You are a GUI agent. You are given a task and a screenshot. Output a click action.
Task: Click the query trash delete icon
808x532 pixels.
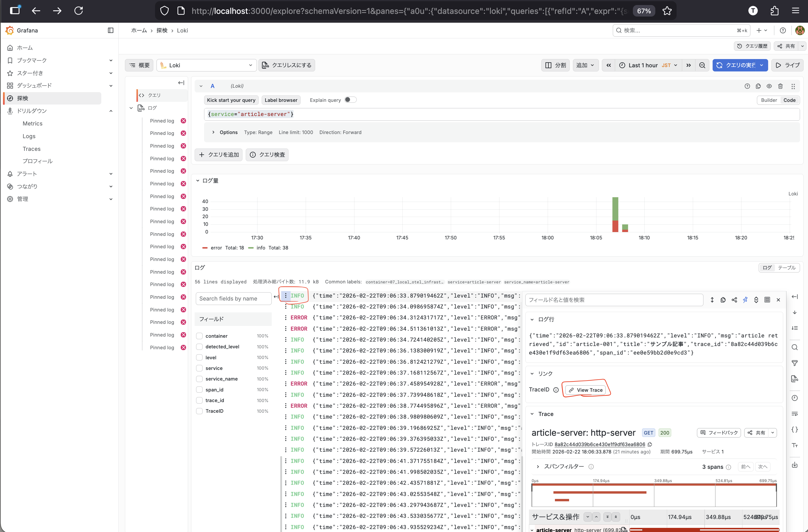click(781, 86)
